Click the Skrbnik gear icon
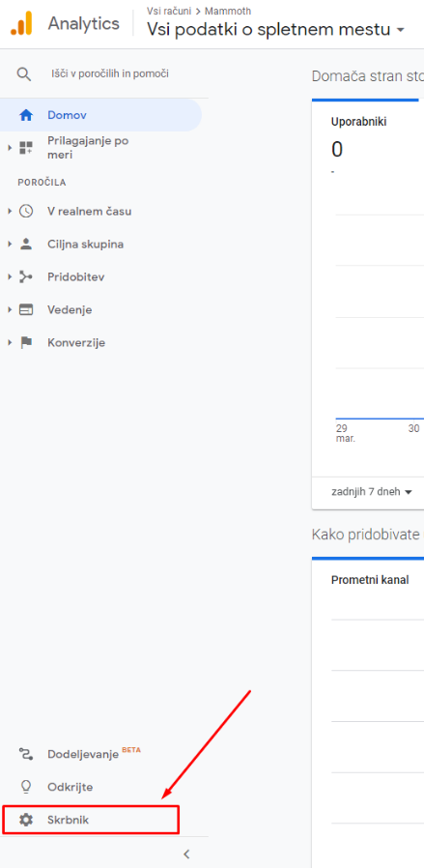The width and height of the screenshot is (424, 868). tap(26, 820)
